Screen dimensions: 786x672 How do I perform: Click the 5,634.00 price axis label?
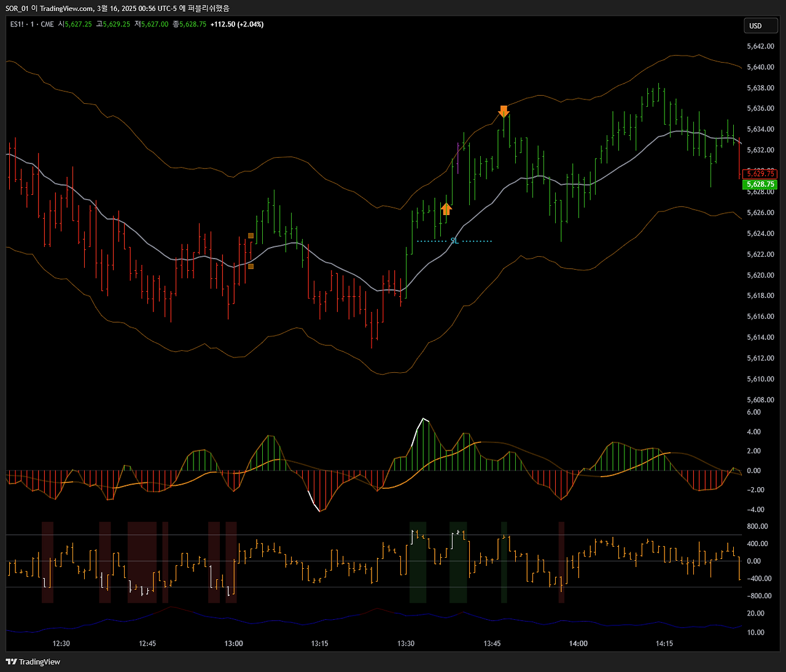pyautogui.click(x=760, y=130)
